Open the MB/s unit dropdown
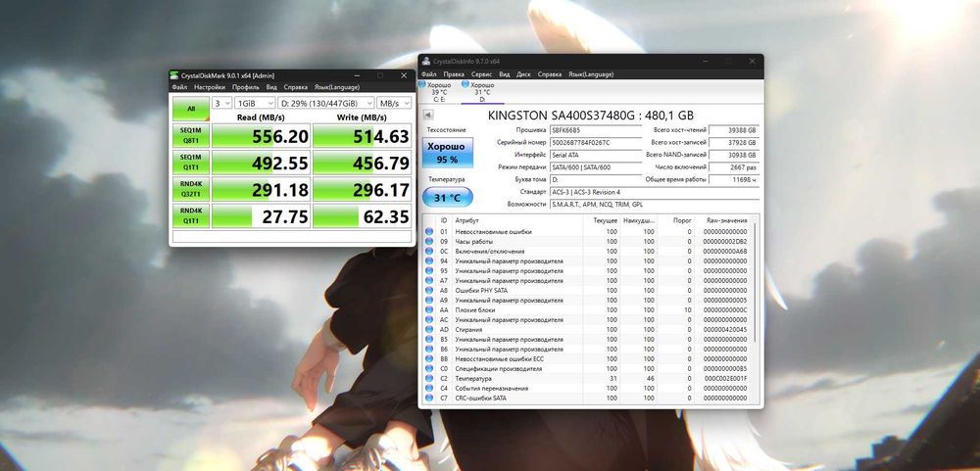Viewport: 980px width, 471px height. tap(394, 103)
